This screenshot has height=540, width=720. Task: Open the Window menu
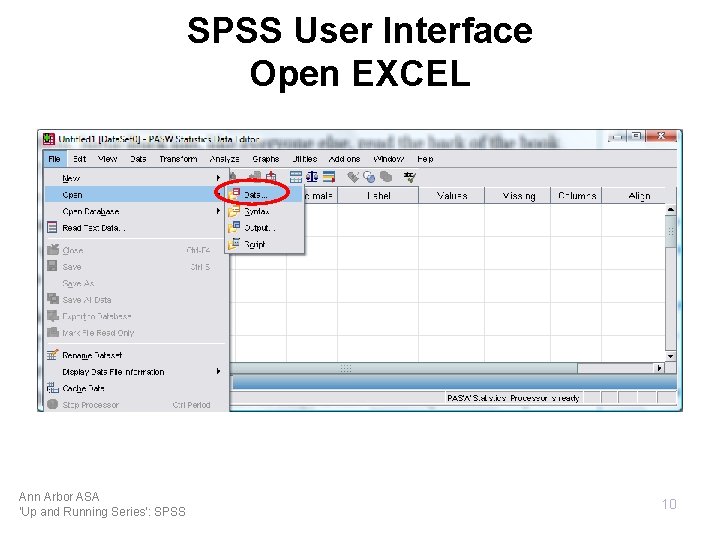(x=388, y=159)
